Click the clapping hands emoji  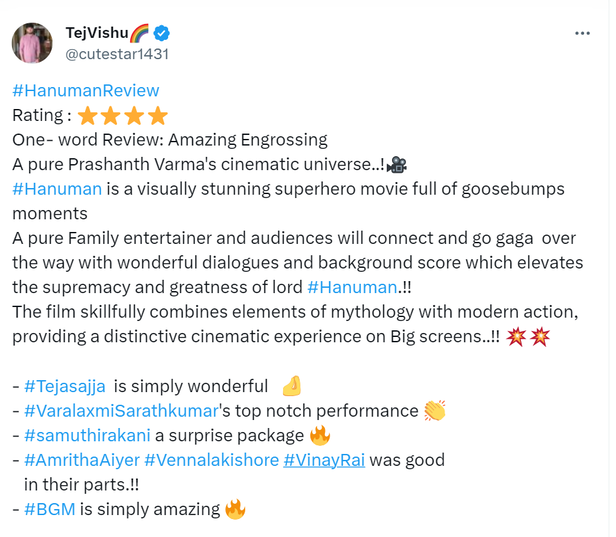point(434,411)
